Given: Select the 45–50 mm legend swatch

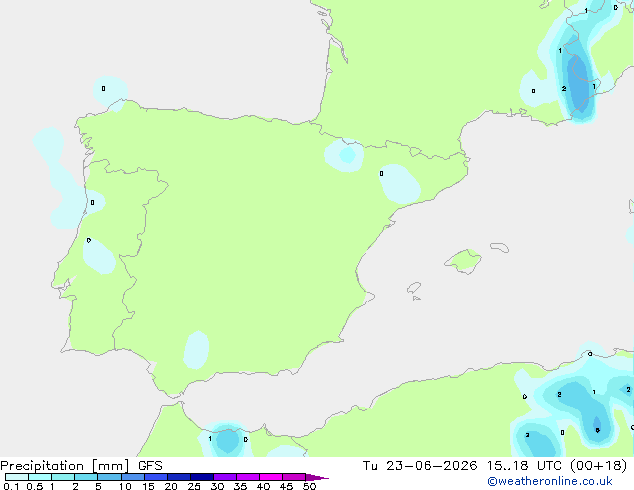Looking at the screenshot, I should coord(294,477).
